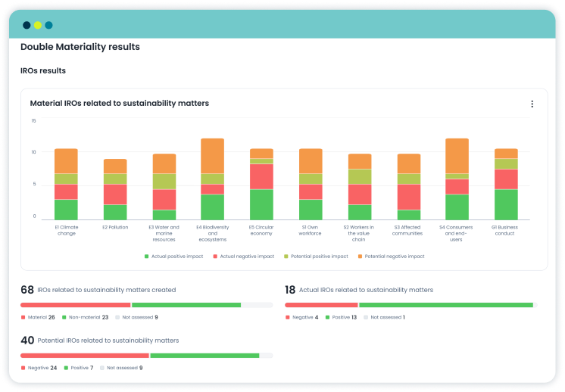Click the E2 Pollution bar
Viewport: 565px width, 392px height.
tap(115, 189)
